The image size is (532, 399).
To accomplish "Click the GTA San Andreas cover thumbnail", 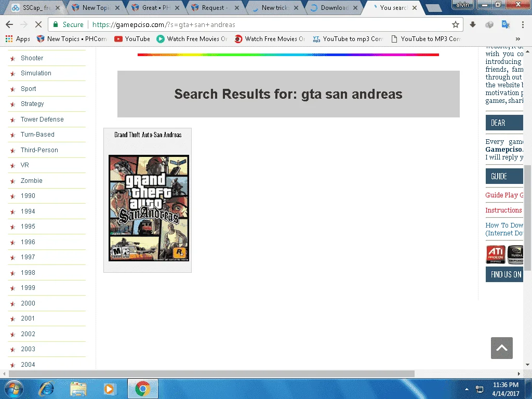I will pos(149,208).
